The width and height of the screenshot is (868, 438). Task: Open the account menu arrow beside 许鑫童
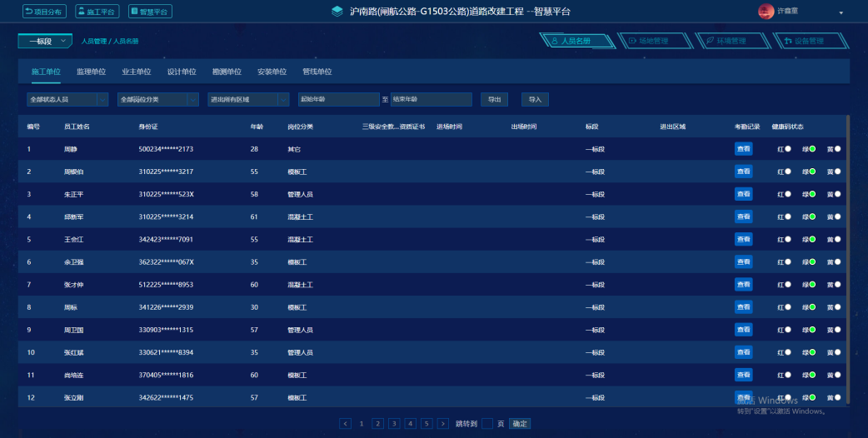[x=841, y=12]
